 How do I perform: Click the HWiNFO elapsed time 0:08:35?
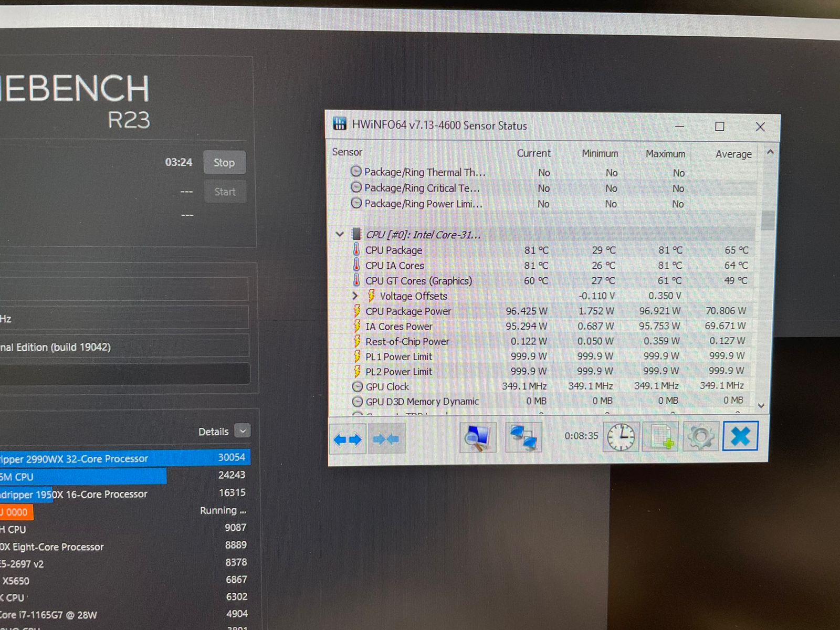pyautogui.click(x=581, y=436)
